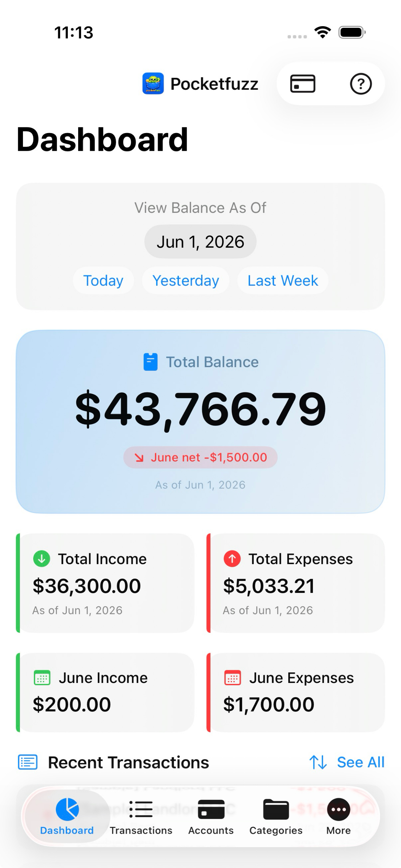This screenshot has width=401, height=868.
Task: Tap the credit card icon in header
Action: [x=302, y=84]
